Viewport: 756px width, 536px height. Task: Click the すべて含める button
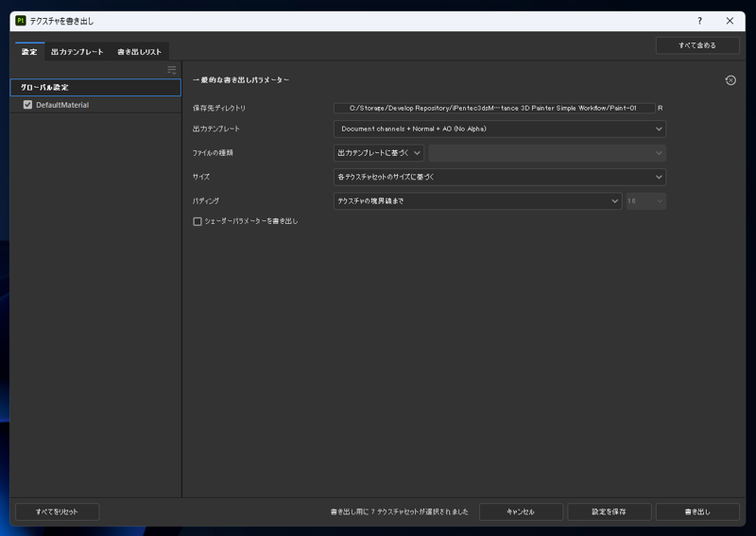tap(697, 45)
